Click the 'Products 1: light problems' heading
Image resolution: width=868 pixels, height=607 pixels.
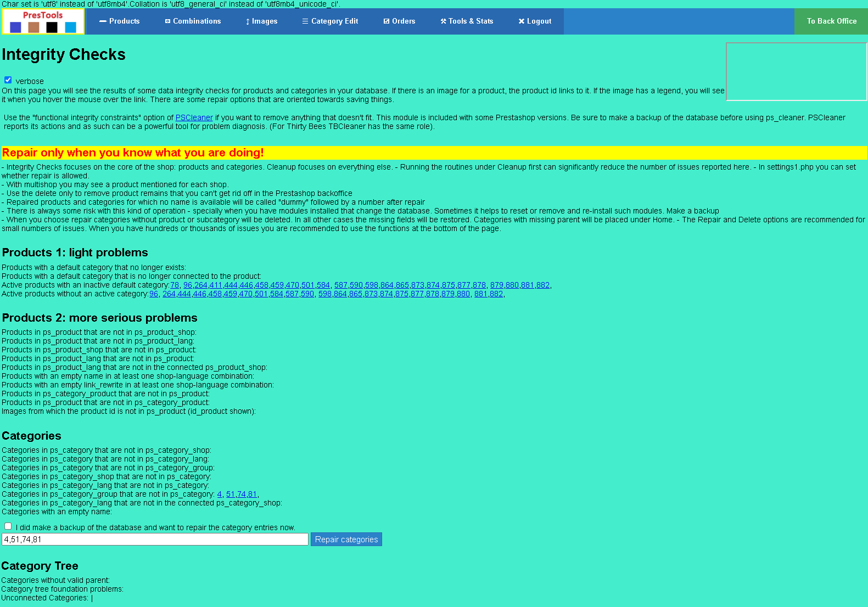75,252
